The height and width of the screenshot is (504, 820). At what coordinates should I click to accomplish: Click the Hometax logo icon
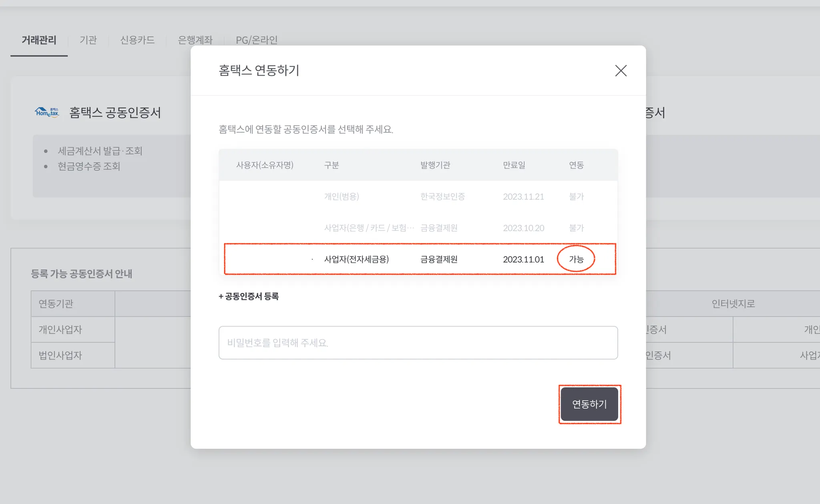(47, 112)
